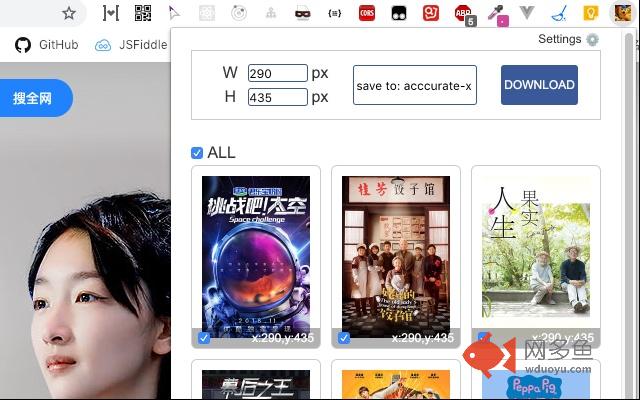Click the cursor arrow extension icon
Viewport: 640px width, 400px height.
[x=174, y=13]
